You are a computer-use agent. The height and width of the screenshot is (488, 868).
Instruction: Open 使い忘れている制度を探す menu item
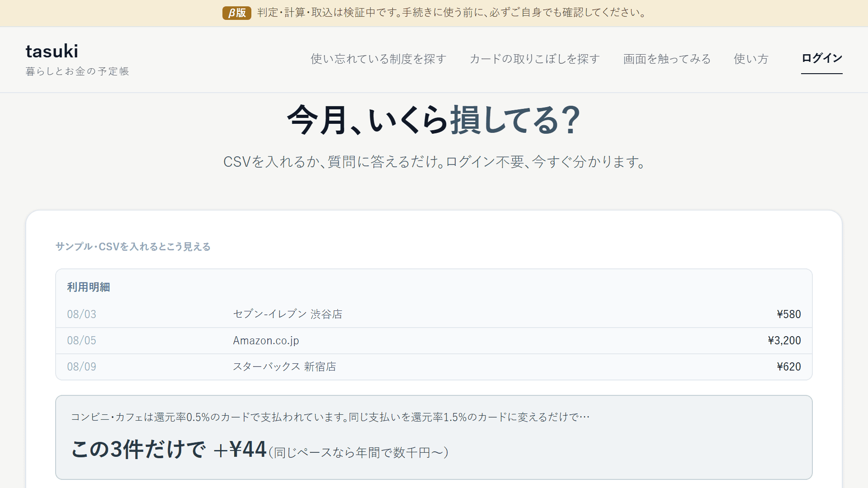pyautogui.click(x=378, y=59)
